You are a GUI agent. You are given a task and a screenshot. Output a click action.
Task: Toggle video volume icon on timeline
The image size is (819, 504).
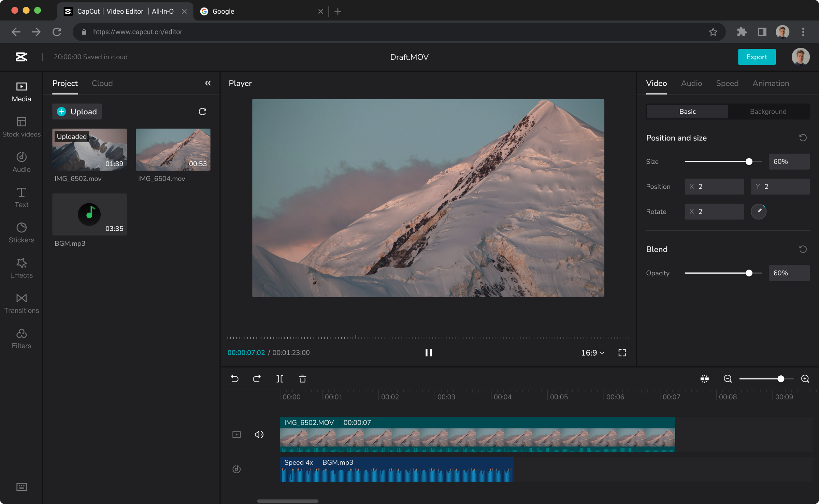click(x=260, y=435)
